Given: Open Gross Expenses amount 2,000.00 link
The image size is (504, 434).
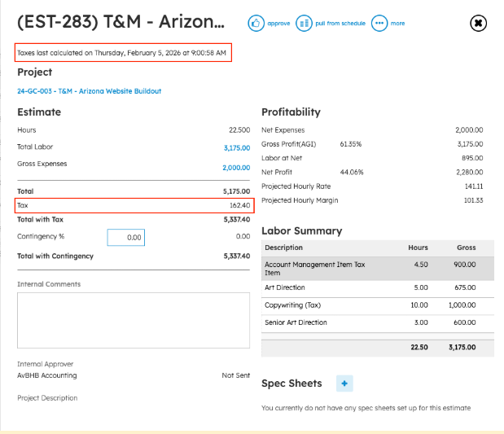Looking at the screenshot, I should pos(236,168).
